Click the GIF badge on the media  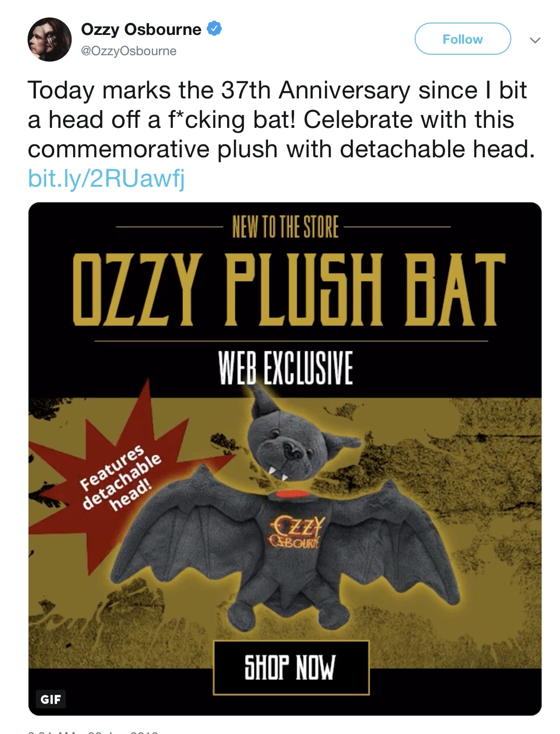click(x=51, y=699)
